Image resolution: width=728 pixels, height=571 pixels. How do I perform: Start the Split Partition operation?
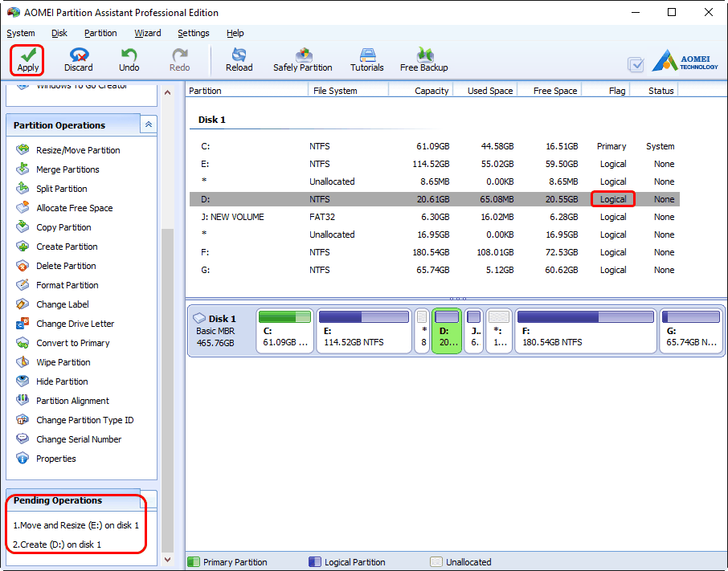(61, 189)
